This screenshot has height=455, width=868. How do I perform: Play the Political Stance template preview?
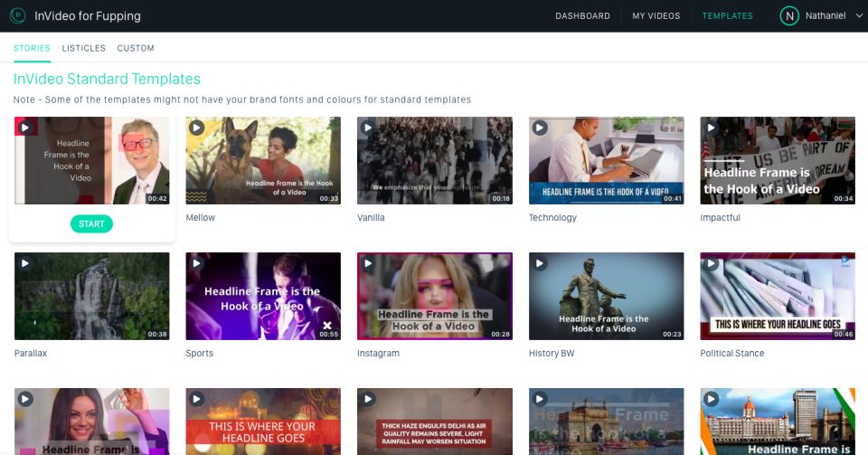click(x=712, y=263)
